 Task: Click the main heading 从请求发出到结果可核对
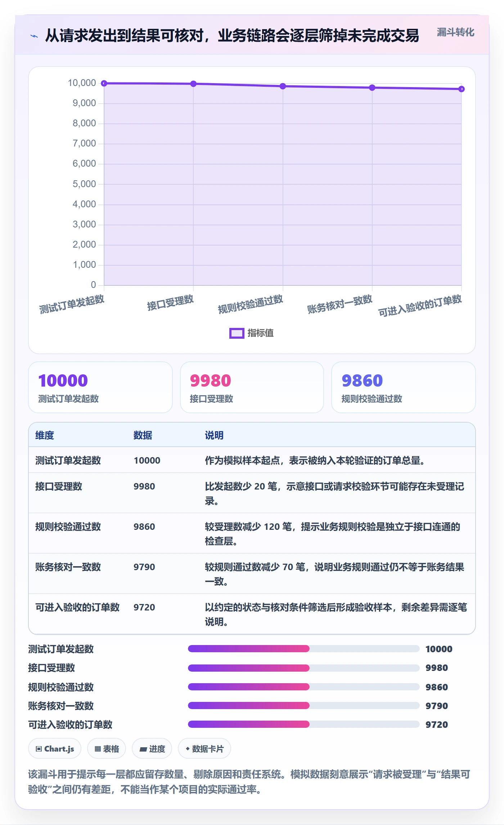point(232,35)
